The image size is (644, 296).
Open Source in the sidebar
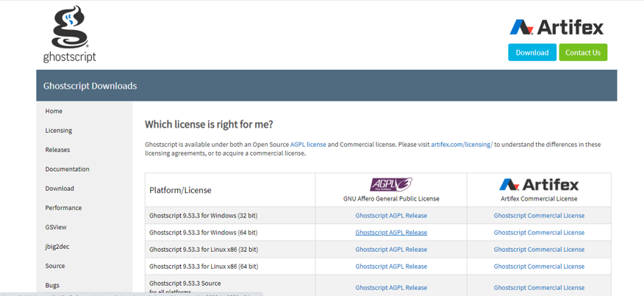55,266
